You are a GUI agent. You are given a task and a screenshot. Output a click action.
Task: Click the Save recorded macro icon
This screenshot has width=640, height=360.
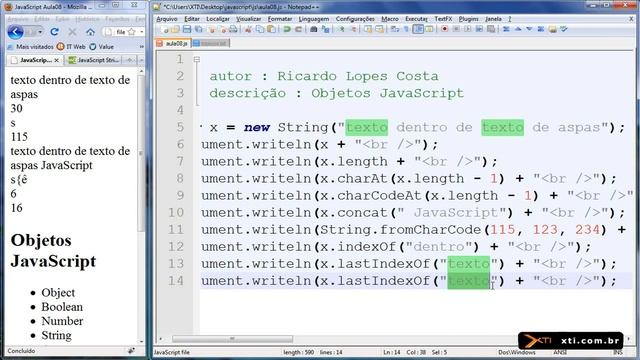(x=491, y=29)
